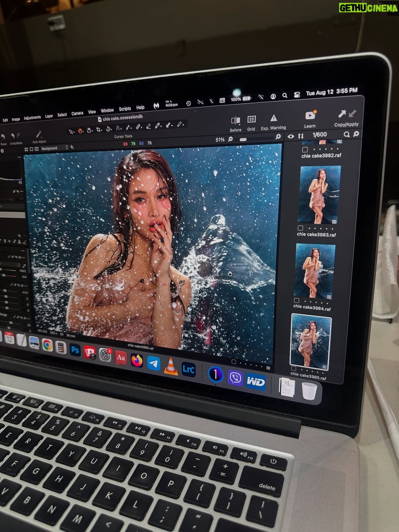Toggle the Grid overlay icon
Image resolution: width=399 pixels, height=532 pixels.
tap(252, 119)
